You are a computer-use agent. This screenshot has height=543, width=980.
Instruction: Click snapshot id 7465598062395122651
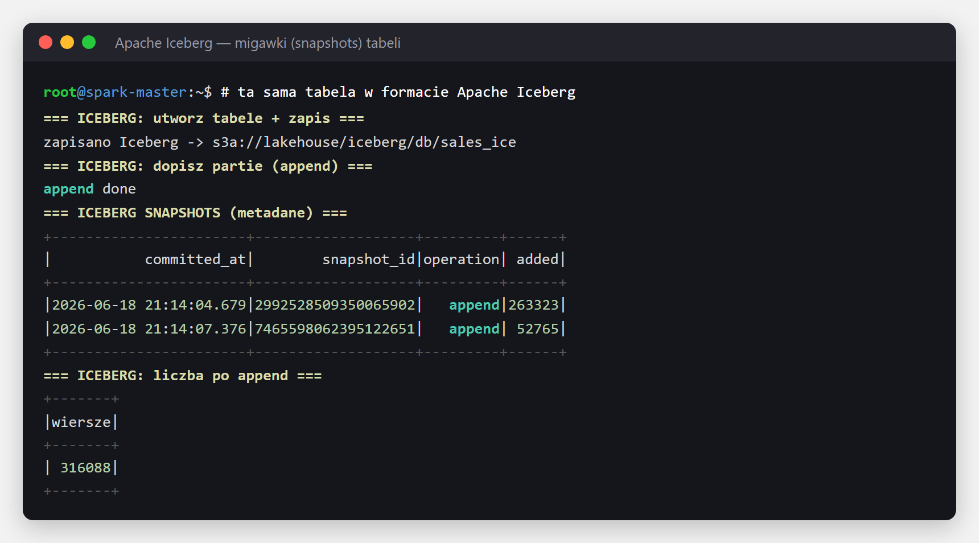click(335, 329)
